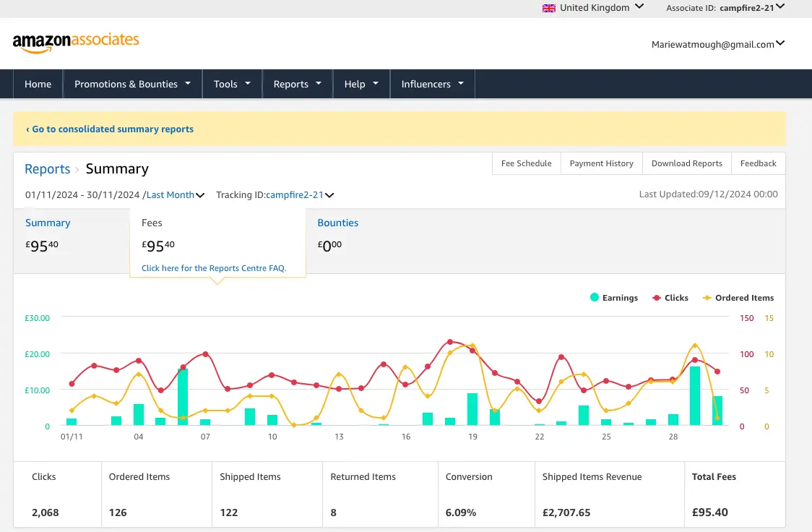The width and height of the screenshot is (812, 532).
Task: Click the Summary heading text
Action: pyautogui.click(x=117, y=169)
